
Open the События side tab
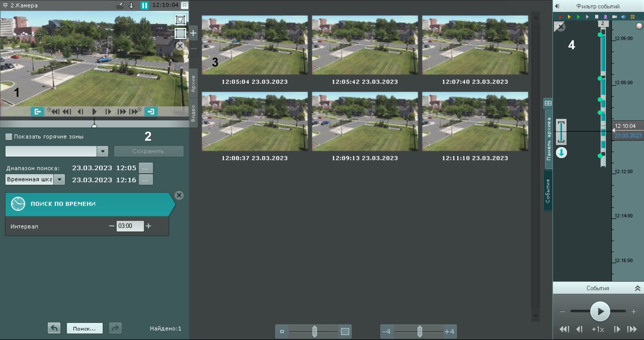(548, 191)
